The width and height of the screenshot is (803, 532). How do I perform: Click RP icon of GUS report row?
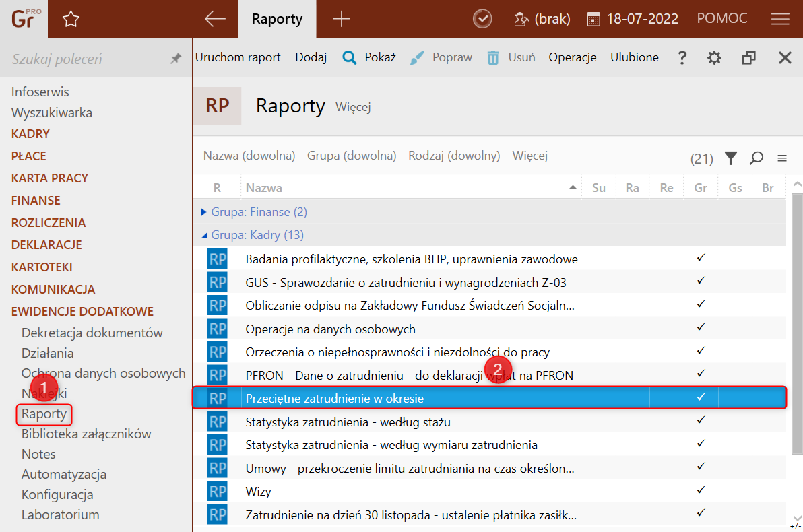217,283
